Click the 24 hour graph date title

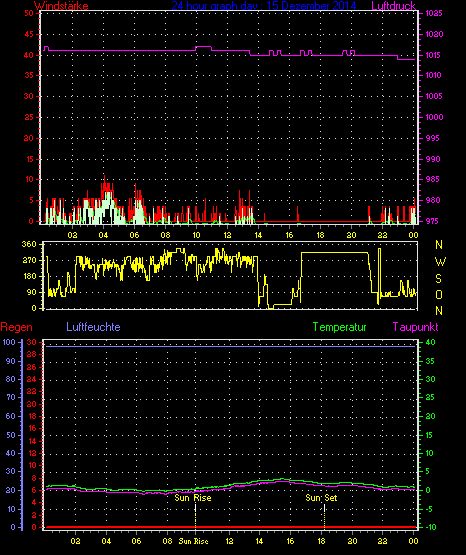point(264,6)
